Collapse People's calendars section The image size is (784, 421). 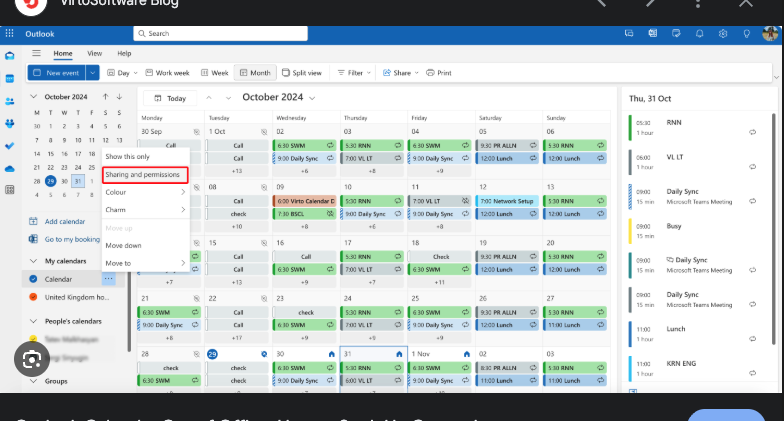pyautogui.click(x=34, y=321)
